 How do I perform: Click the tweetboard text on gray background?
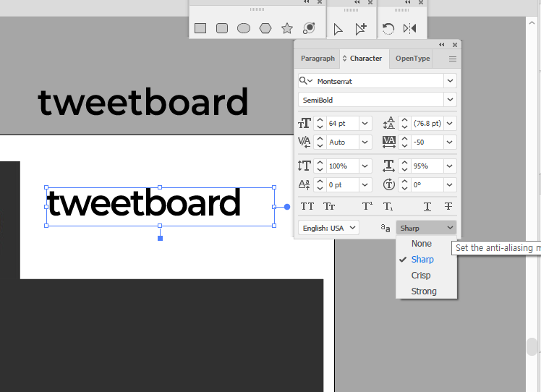click(142, 102)
